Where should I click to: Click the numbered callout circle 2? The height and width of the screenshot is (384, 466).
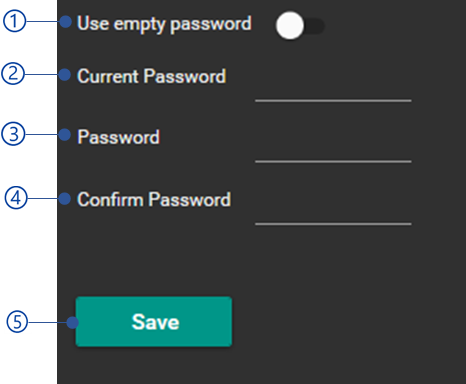(x=13, y=73)
